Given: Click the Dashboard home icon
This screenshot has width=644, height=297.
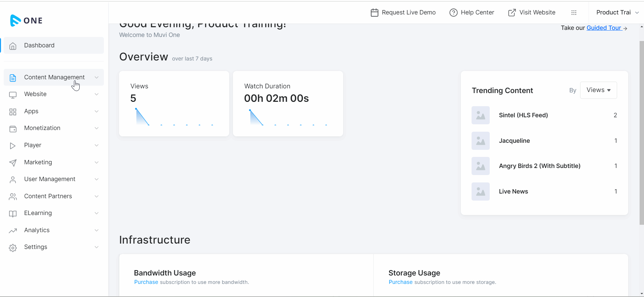Looking at the screenshot, I should click(x=13, y=46).
